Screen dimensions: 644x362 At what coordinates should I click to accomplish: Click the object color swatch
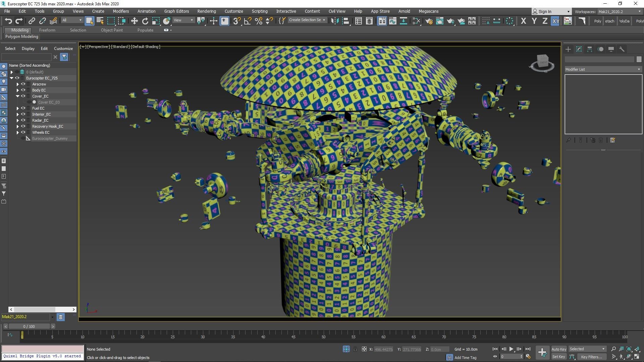coord(639,59)
